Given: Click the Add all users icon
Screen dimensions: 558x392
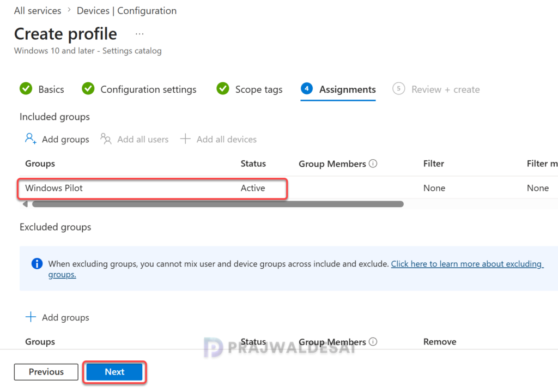Looking at the screenshot, I should [106, 139].
